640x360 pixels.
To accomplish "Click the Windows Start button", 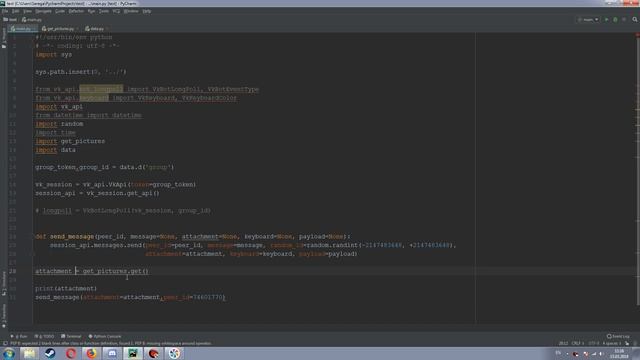I will pyautogui.click(x=9, y=353).
